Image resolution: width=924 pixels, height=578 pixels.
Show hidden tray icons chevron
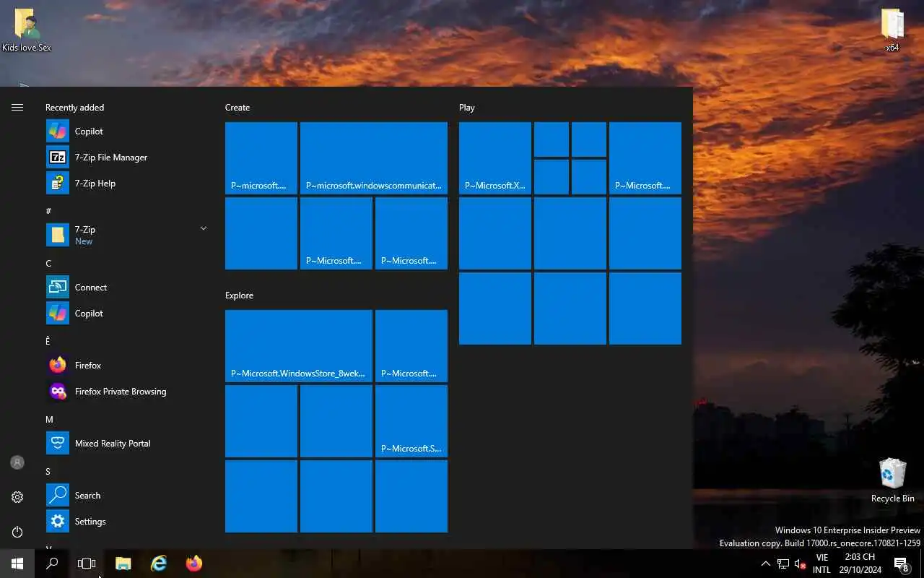tap(766, 564)
